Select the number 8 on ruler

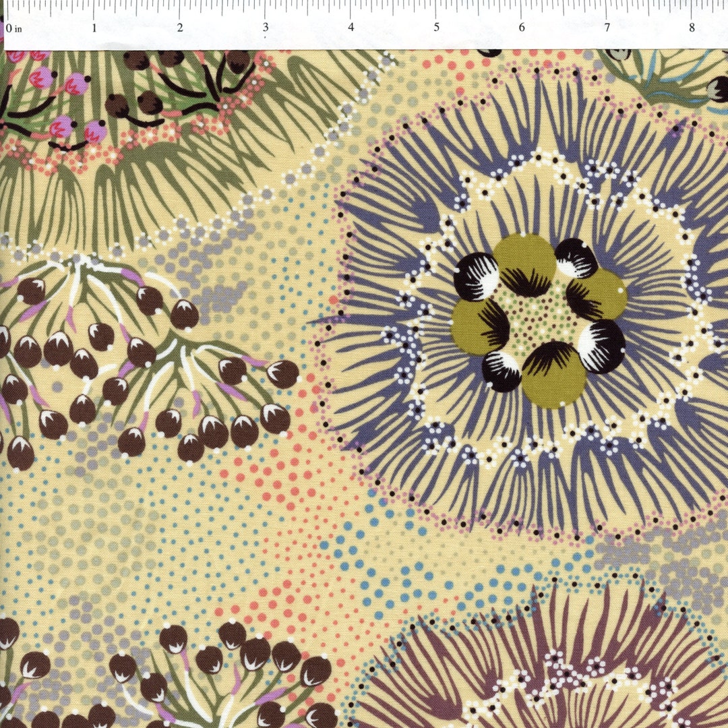(x=692, y=28)
